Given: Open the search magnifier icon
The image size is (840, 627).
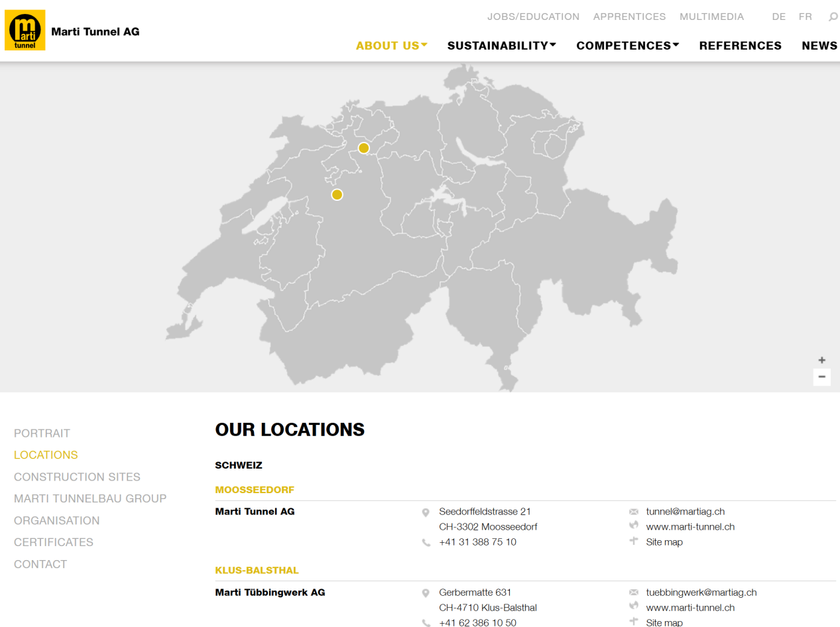Looking at the screenshot, I should coord(833,17).
